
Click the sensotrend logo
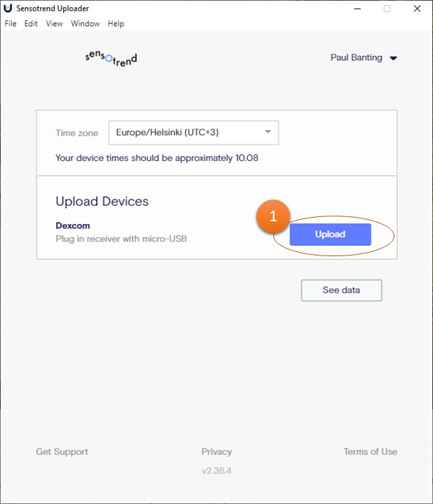click(x=111, y=57)
